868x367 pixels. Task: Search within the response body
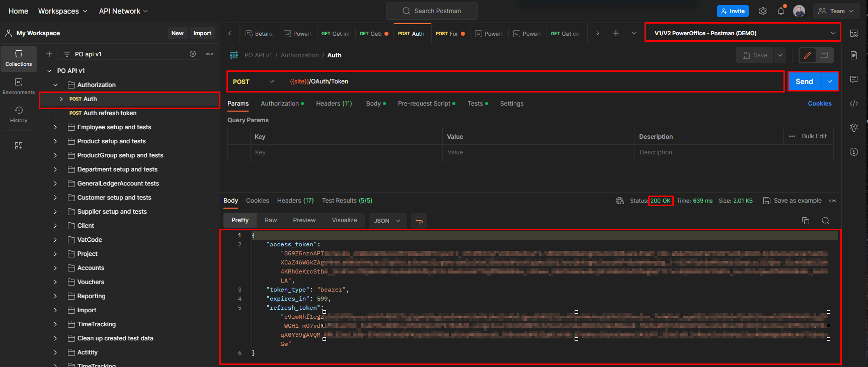click(826, 221)
